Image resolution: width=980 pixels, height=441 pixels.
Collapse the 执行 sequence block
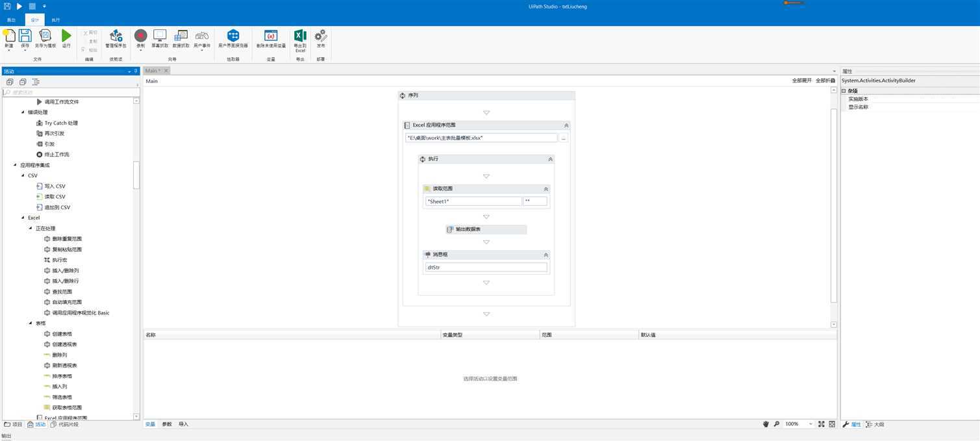point(550,159)
